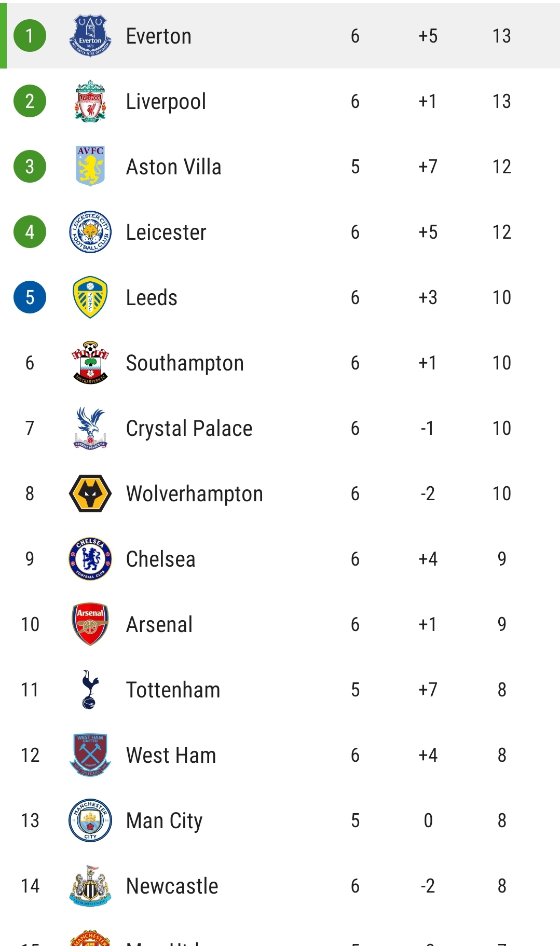Tap the Chelsea lion crest
This screenshot has height=946, width=560.
point(90,559)
